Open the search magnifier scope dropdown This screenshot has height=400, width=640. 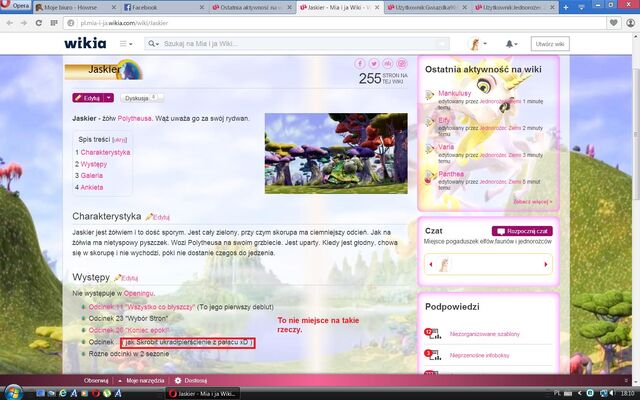tap(153, 44)
